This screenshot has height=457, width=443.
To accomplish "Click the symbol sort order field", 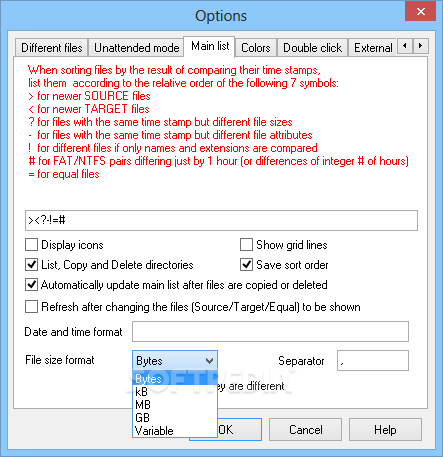I will [221, 220].
